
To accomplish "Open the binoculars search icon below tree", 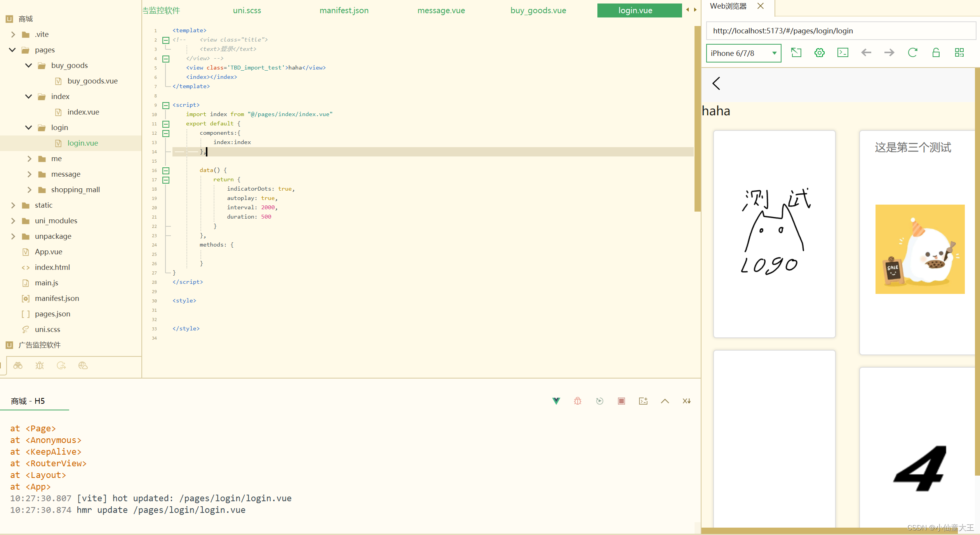I will (18, 365).
